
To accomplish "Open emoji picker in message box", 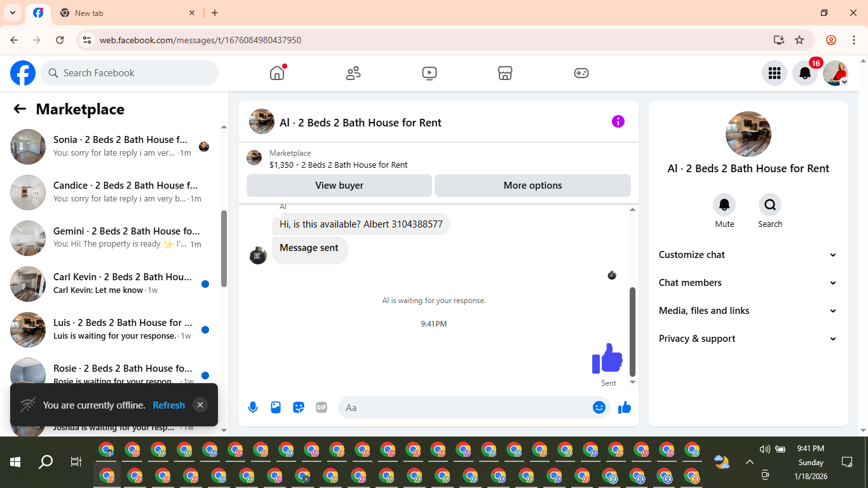I will [599, 407].
